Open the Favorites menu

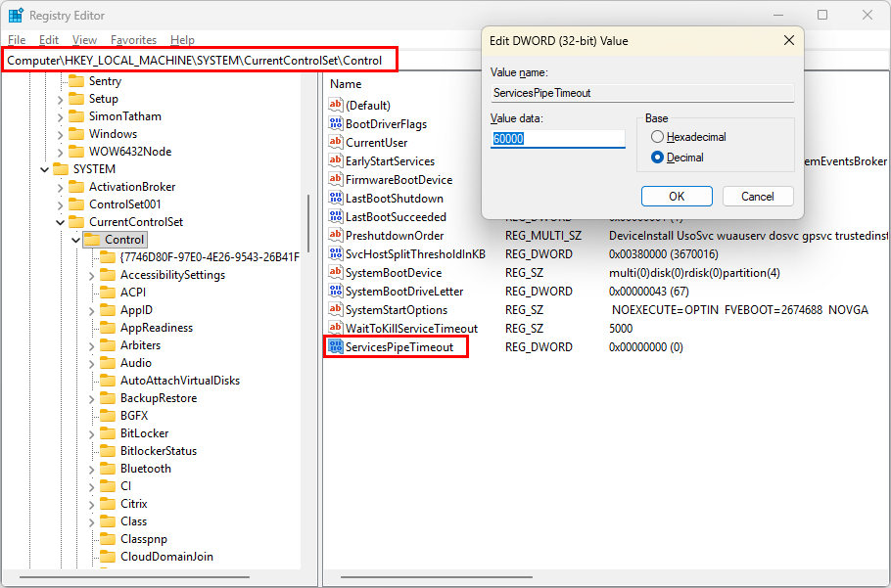point(133,40)
